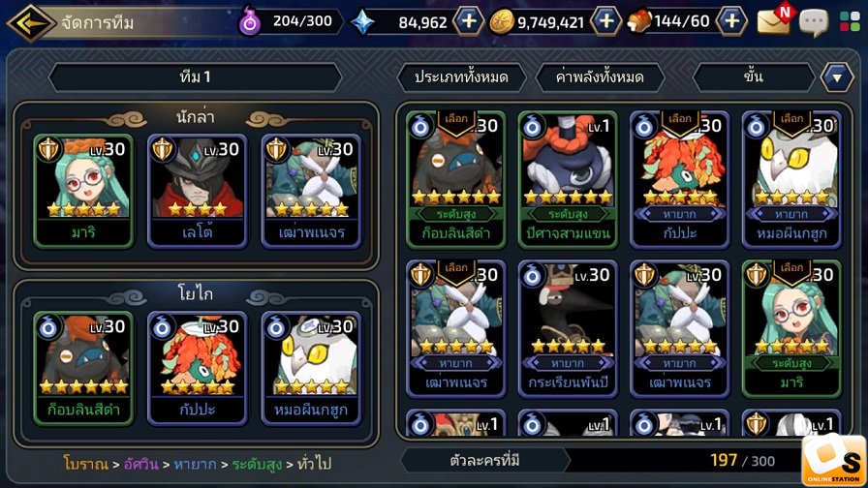Tap the back arrow icon
Image resolution: width=868 pixels, height=488 pixels.
click(30, 22)
